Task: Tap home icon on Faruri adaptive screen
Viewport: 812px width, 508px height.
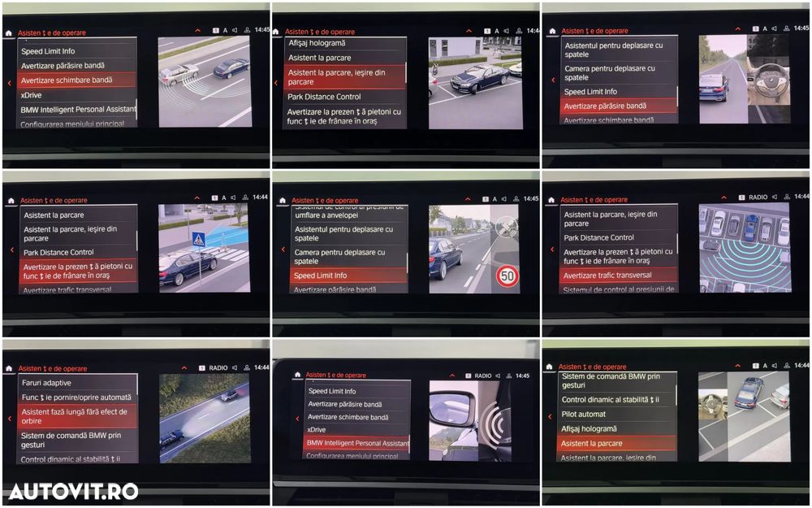Action: click(x=9, y=368)
